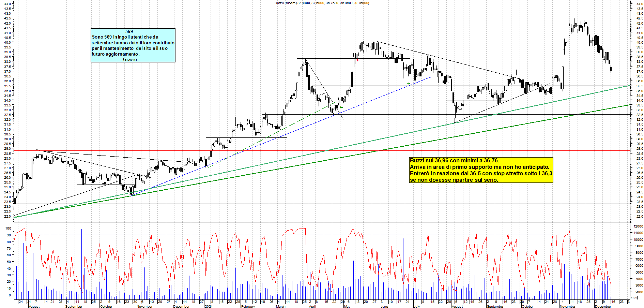Screen dimensions: 644x308
Task: Click the 'March' label on the time axis
Action: pos(281,306)
